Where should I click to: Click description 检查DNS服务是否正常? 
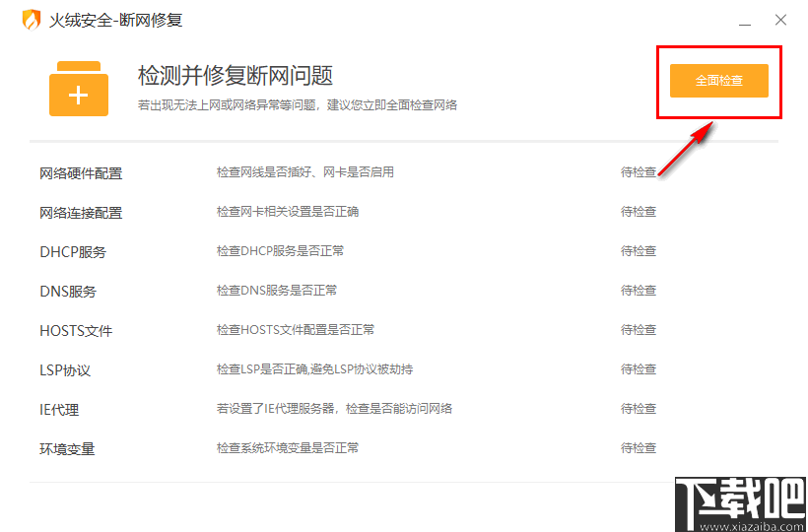pos(277,291)
